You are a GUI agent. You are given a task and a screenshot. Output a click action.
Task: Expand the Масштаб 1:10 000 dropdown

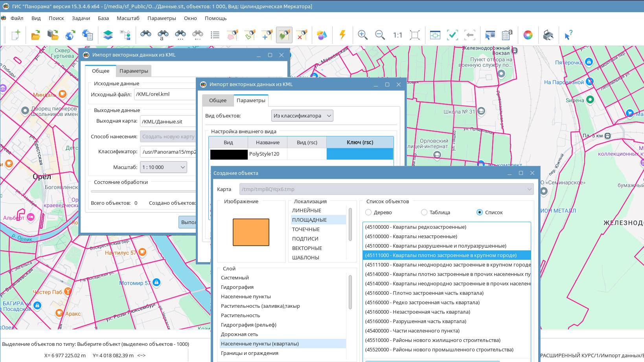point(164,167)
